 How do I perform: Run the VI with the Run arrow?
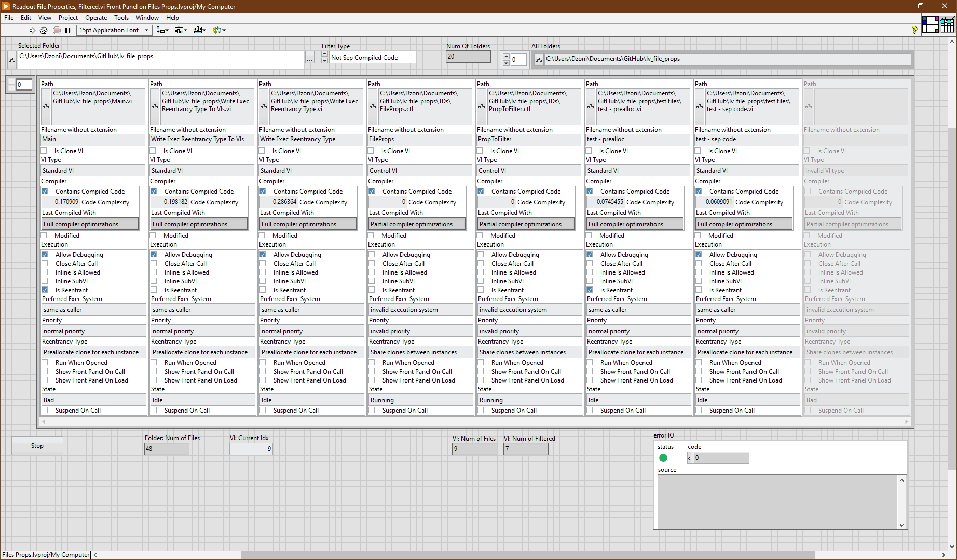[32, 30]
